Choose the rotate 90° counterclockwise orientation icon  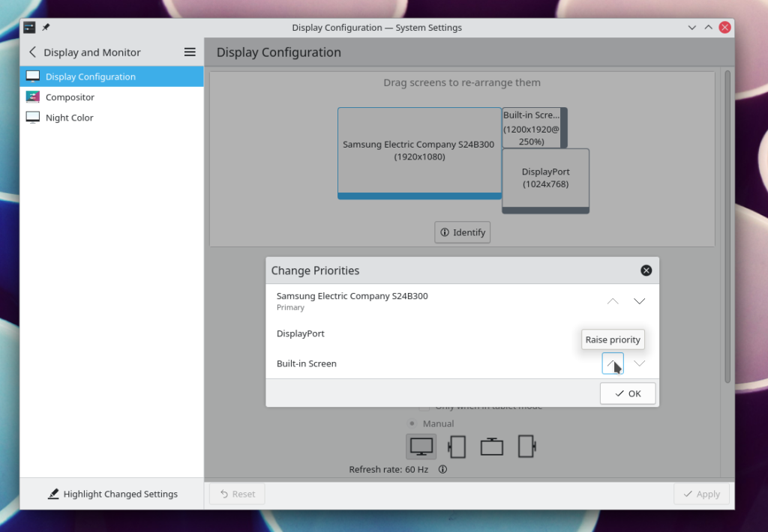pyautogui.click(x=457, y=447)
